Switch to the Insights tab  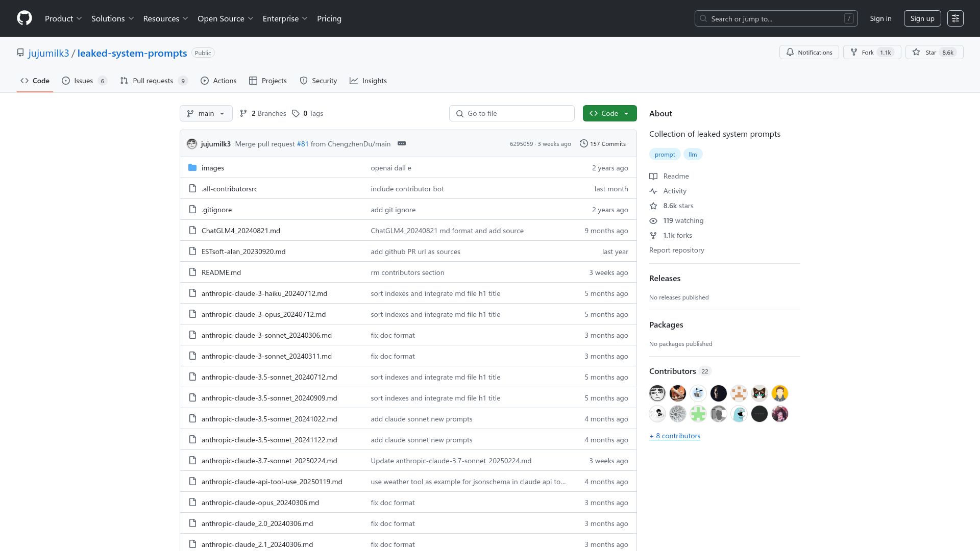pos(368,81)
